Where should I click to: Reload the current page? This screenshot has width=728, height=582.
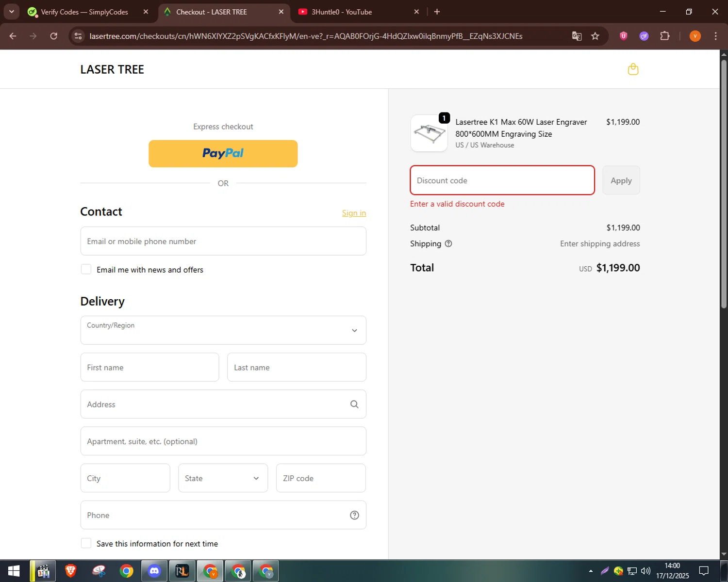tap(54, 36)
